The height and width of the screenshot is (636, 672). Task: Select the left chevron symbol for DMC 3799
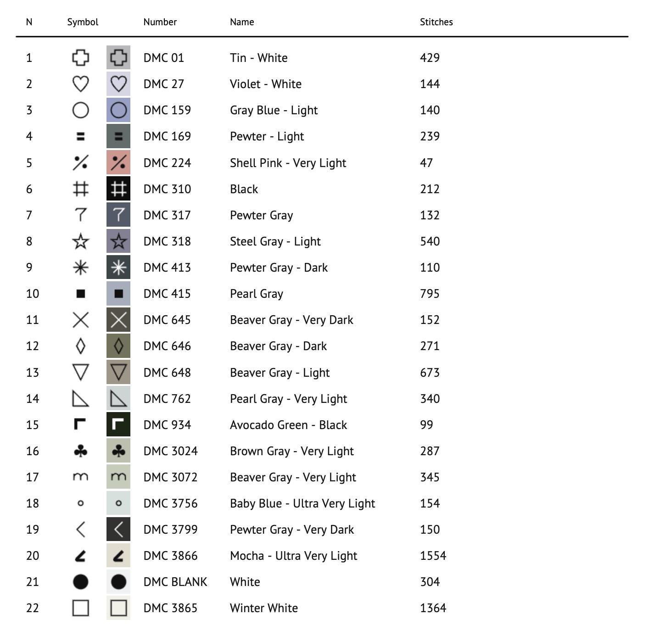pos(80,530)
